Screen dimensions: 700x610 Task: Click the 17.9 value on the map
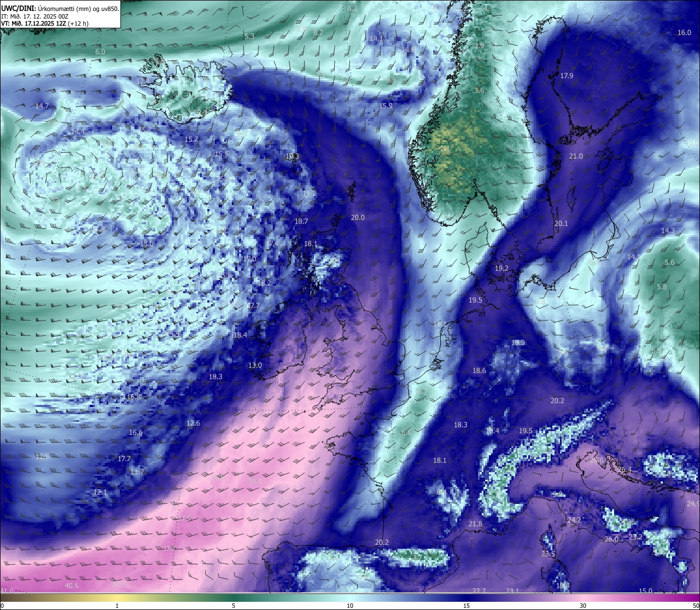coord(567,75)
